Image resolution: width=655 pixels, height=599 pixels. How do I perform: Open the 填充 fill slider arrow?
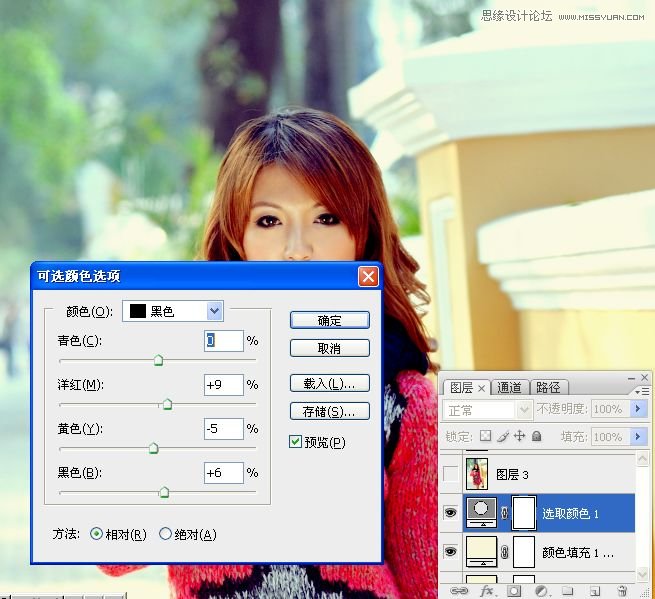click(638, 437)
